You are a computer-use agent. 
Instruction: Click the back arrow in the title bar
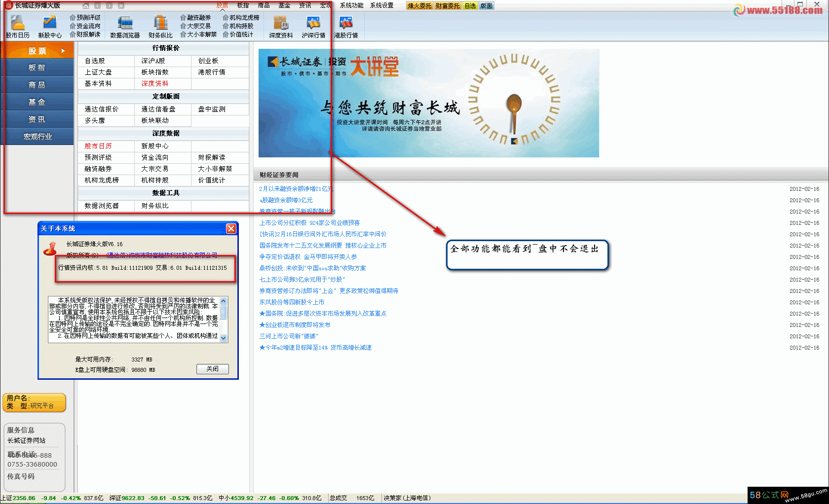tap(97, 5)
